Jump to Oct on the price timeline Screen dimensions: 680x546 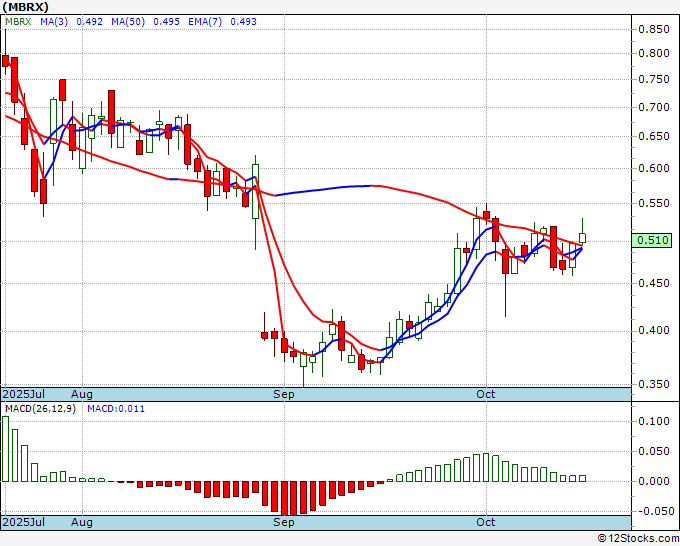pos(487,394)
